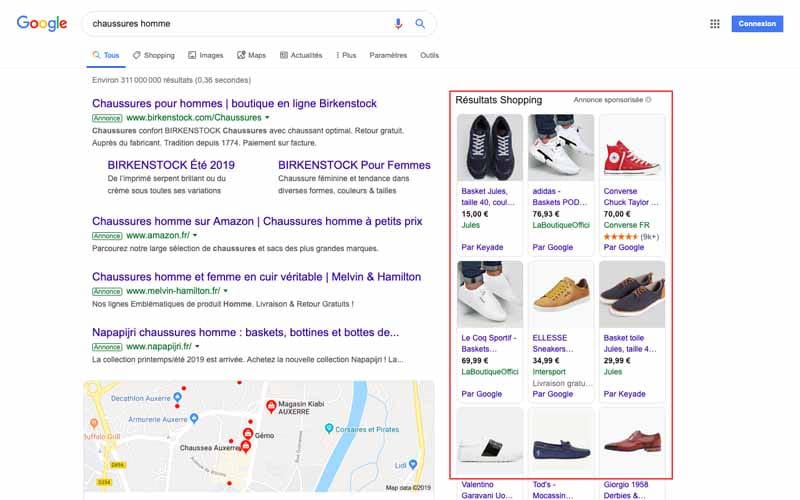Expand birkenstock.com URL dropdown arrow
The width and height of the screenshot is (800, 500).
267,117
